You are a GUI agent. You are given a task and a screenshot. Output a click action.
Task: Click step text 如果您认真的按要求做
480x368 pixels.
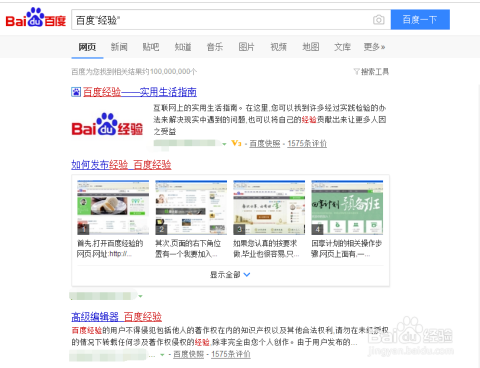(x=266, y=249)
